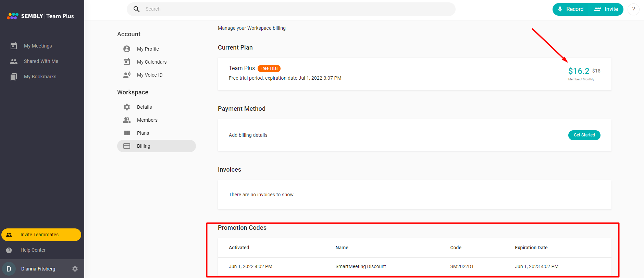
Task: Click the microphone icon in Record
Action: point(560,9)
